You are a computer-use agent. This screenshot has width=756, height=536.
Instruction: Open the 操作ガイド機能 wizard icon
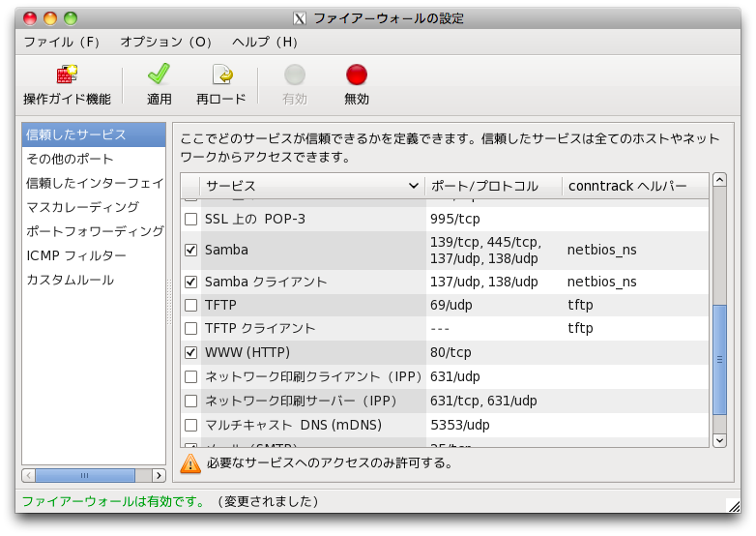[x=67, y=75]
